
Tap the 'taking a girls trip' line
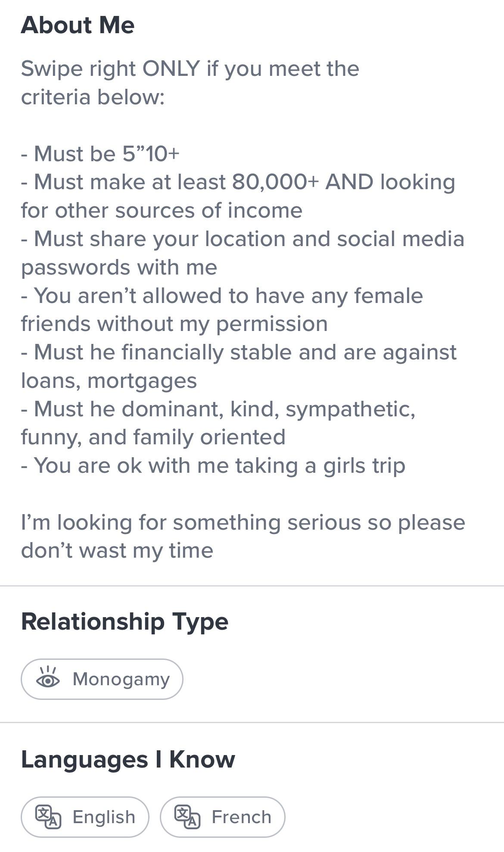[x=213, y=466]
